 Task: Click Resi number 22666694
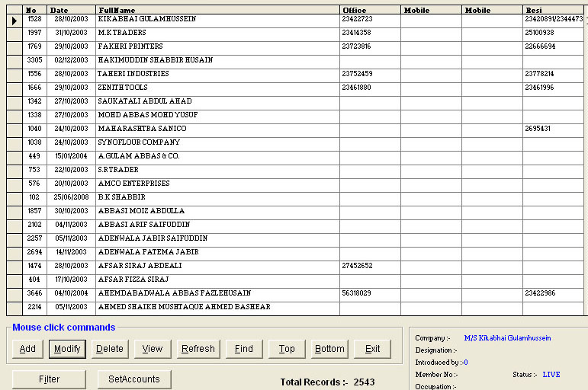coord(540,46)
